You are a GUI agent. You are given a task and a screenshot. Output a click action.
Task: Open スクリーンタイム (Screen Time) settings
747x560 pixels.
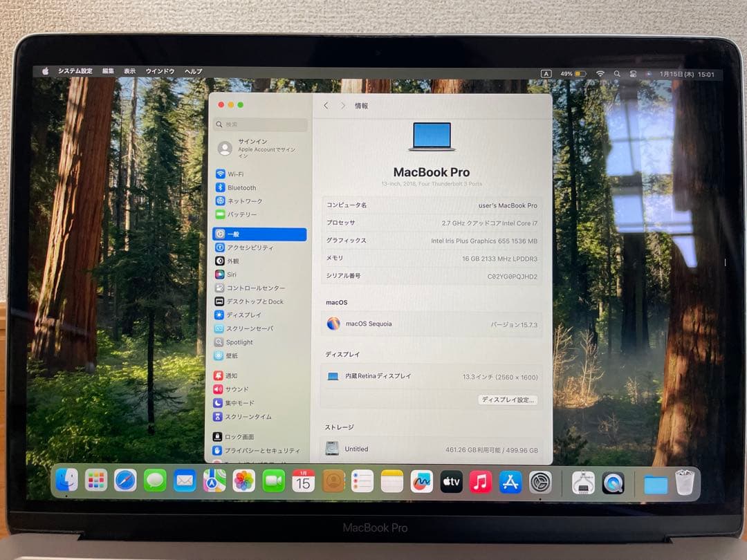252,417
